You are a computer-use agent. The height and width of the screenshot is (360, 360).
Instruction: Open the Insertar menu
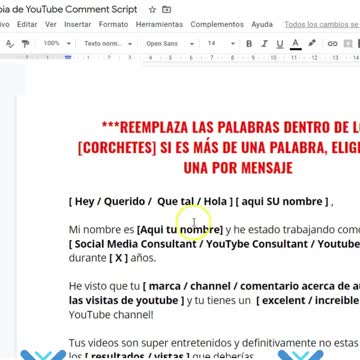(x=78, y=24)
